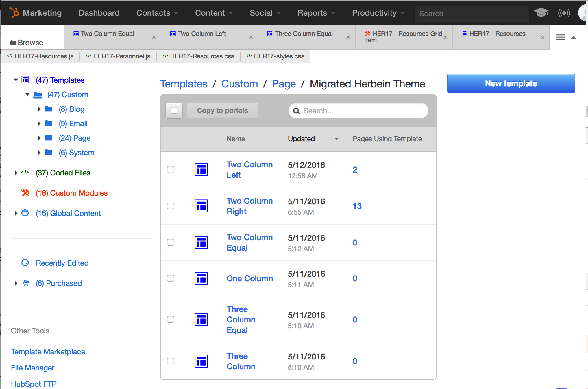588x389 pixels.
Task: Click the Page folder icon
Action: pyautogui.click(x=48, y=138)
